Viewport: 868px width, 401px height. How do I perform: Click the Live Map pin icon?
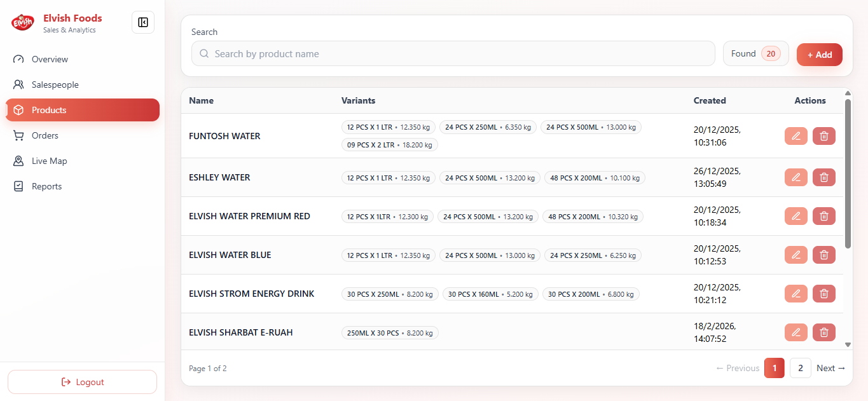(x=18, y=161)
